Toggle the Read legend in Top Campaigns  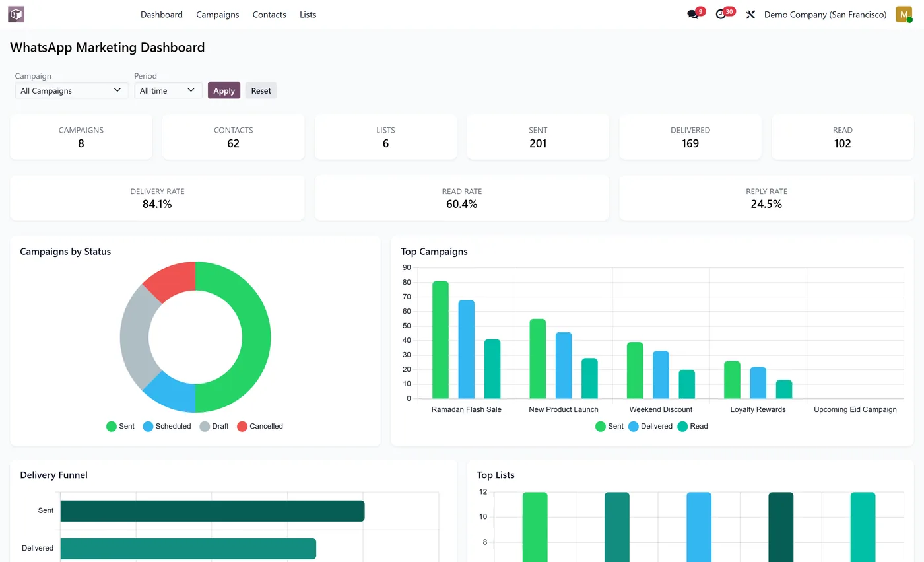pyautogui.click(x=692, y=426)
